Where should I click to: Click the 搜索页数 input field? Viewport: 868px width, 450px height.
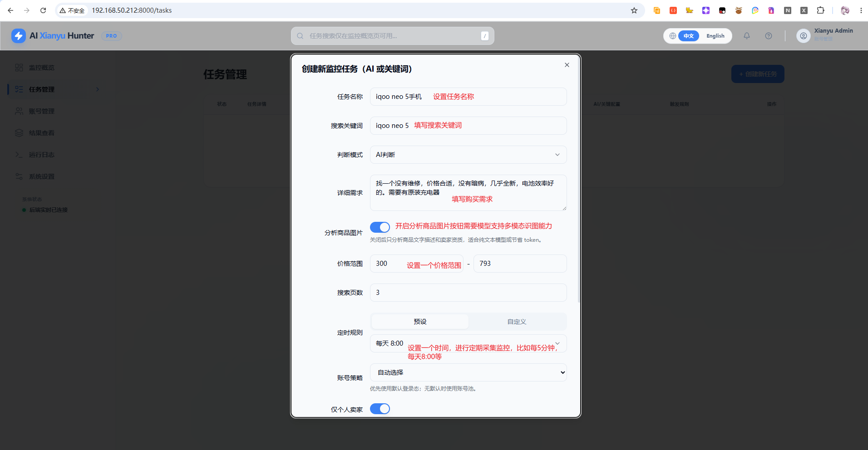coord(469,293)
